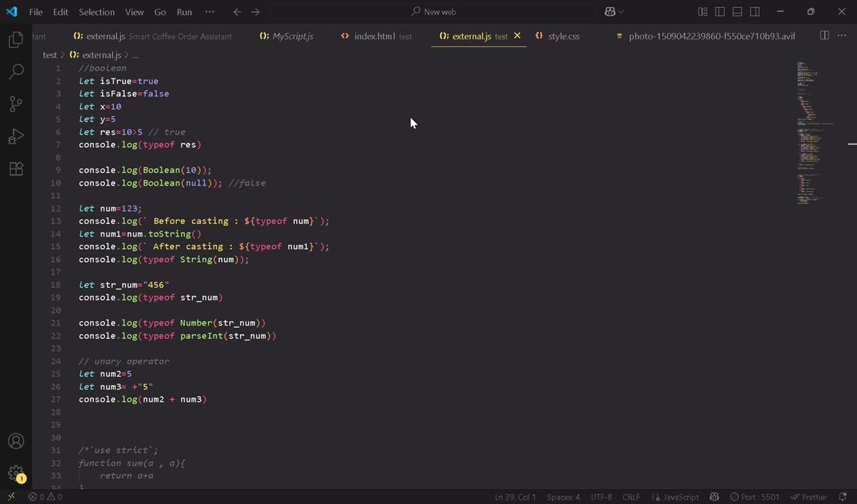Open editor More Actions ellipsis
Screen dimensions: 857x504
843,35
